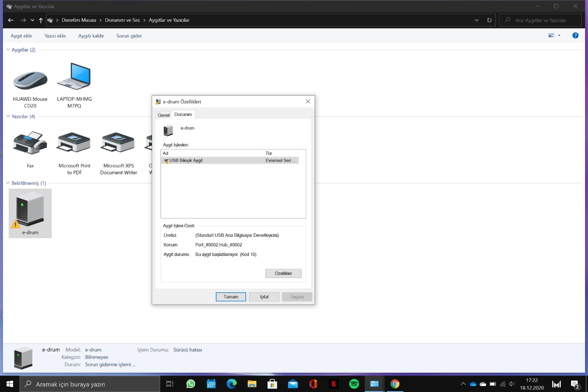Image resolution: width=588 pixels, height=392 pixels.
Task: Open the help question mark icon
Action: (575, 35)
